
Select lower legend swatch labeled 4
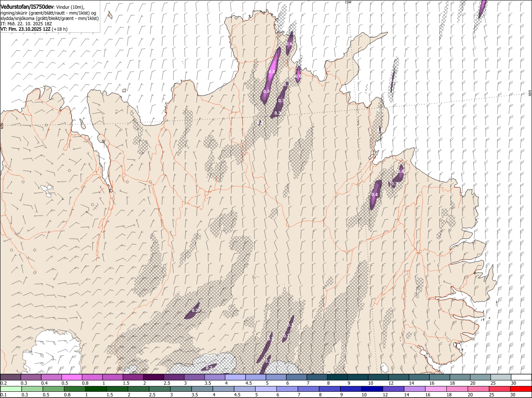[x=223, y=389]
